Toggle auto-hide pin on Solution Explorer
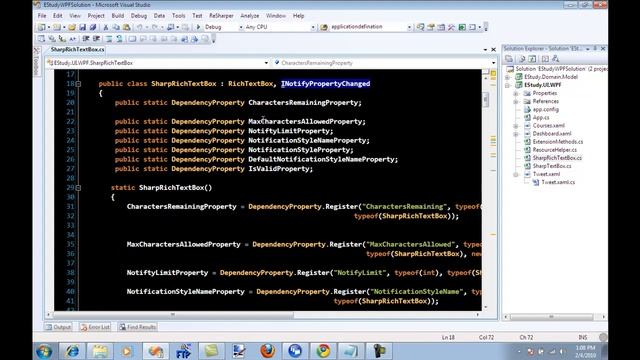 click(x=596, y=49)
